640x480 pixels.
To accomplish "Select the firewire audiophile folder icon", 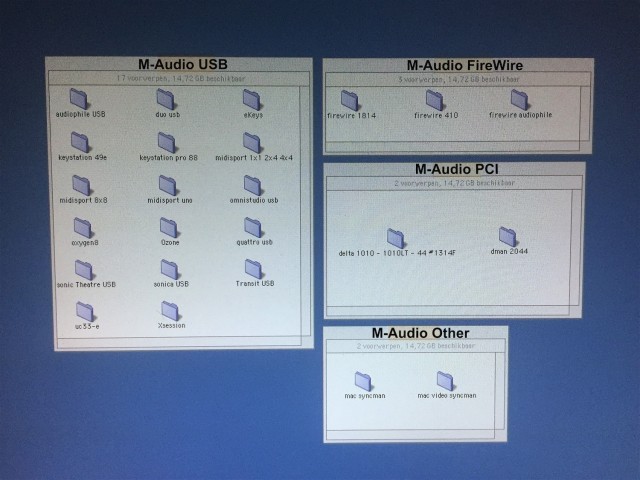I will point(520,100).
